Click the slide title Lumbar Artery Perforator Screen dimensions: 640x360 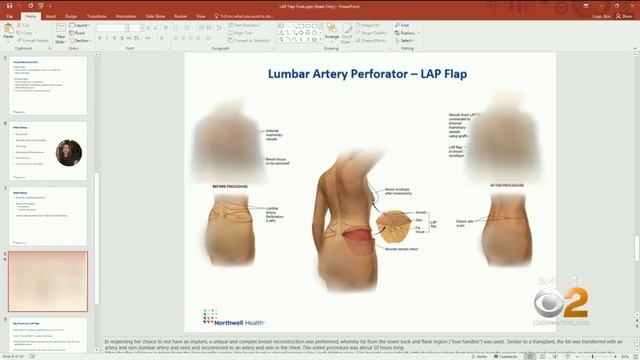[367, 74]
